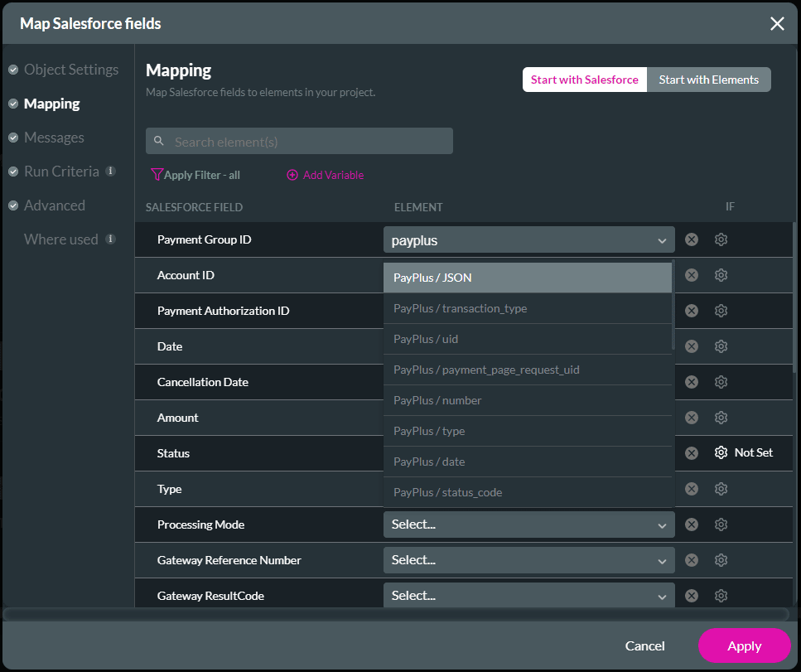The height and width of the screenshot is (672, 801).
Task: Select Start with Salesforce mode
Action: [584, 80]
